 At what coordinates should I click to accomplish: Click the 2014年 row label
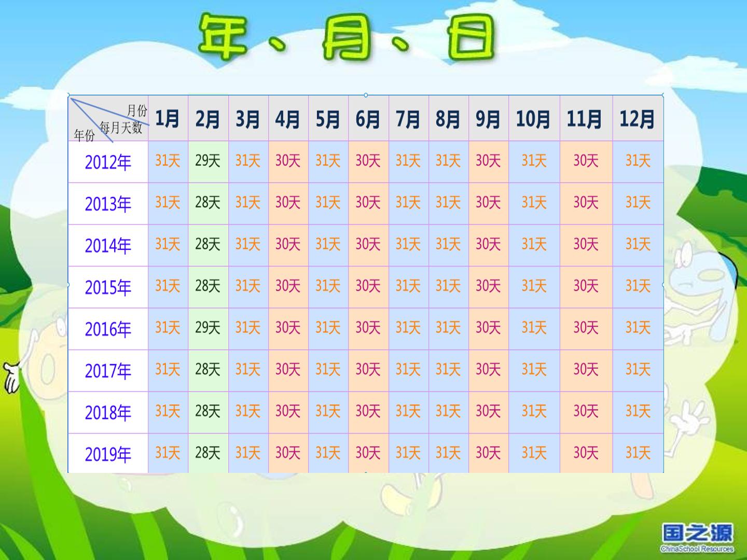(108, 246)
